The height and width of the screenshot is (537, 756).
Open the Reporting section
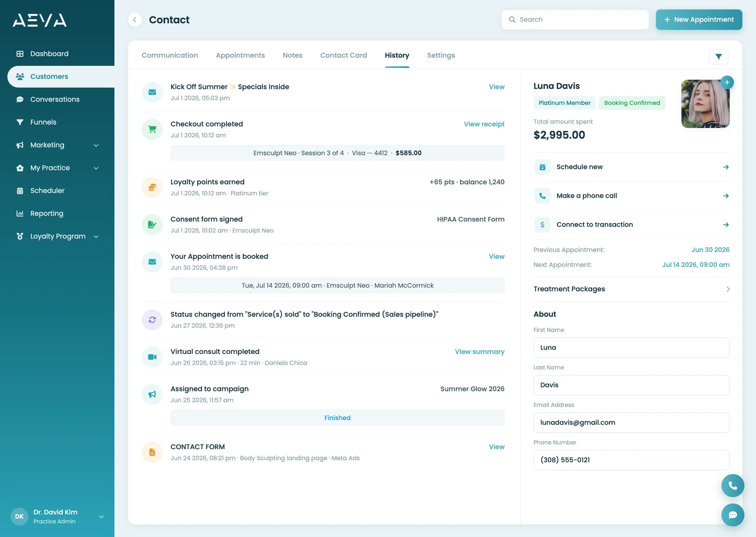(x=47, y=214)
